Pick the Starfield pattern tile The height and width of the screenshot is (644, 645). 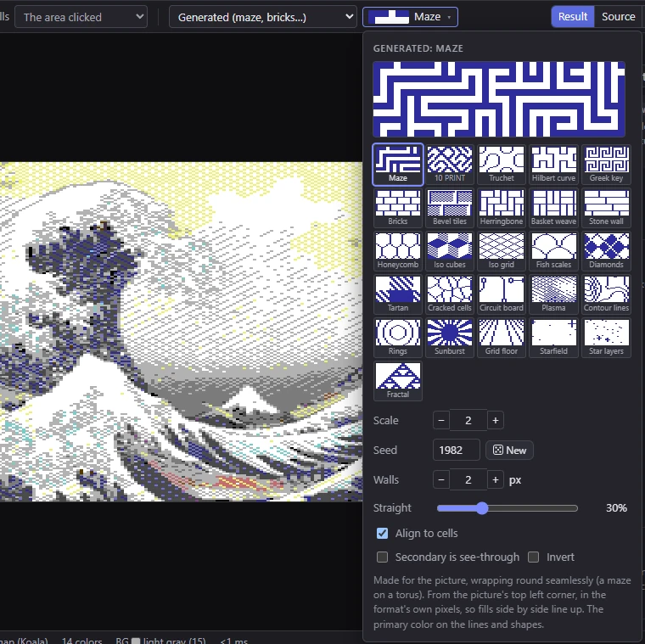[553, 338]
